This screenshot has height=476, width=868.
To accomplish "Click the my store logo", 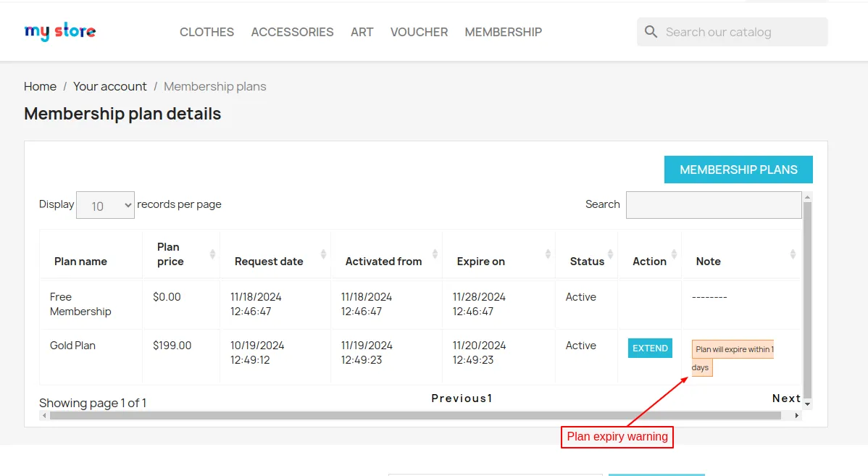I will click(x=60, y=32).
